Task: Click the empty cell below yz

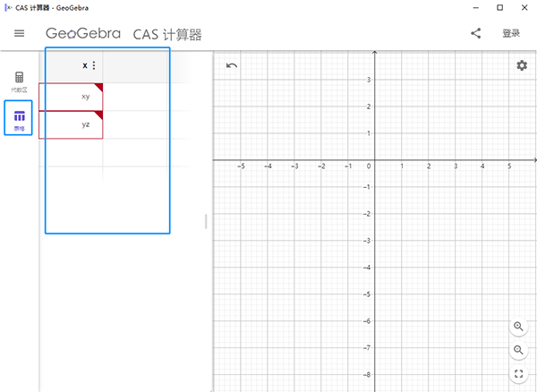Action: point(72,152)
